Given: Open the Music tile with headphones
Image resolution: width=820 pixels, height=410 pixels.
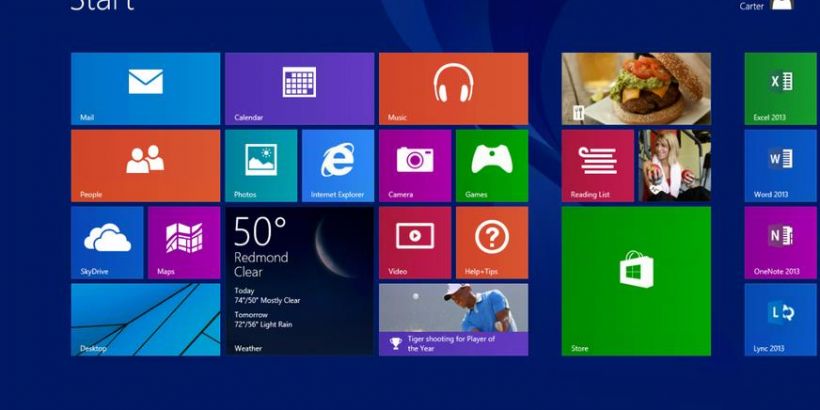Looking at the screenshot, I should 453,88.
